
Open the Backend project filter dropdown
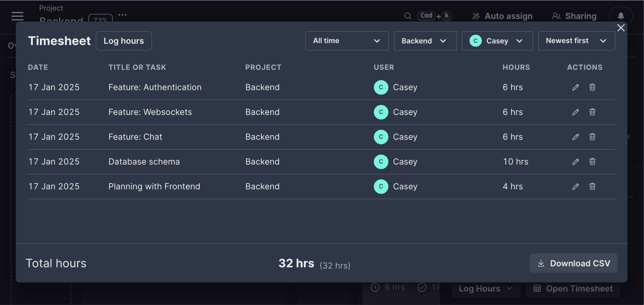click(x=425, y=41)
